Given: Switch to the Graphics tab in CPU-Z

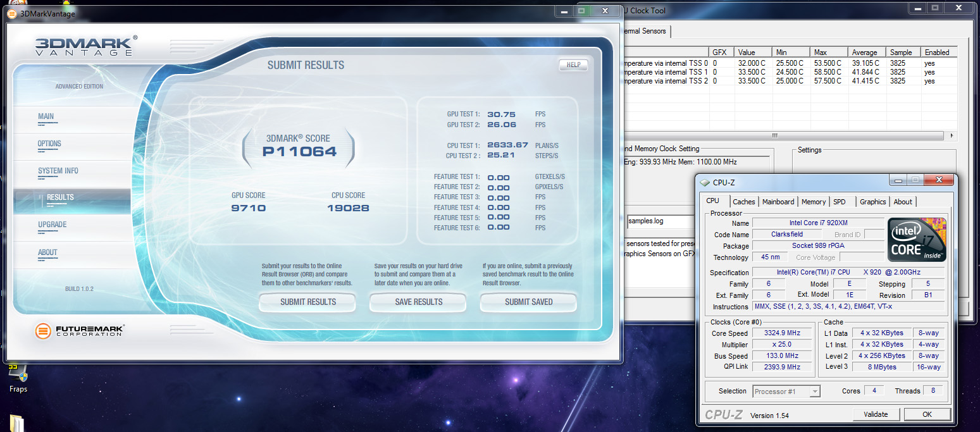Looking at the screenshot, I should 873,202.
